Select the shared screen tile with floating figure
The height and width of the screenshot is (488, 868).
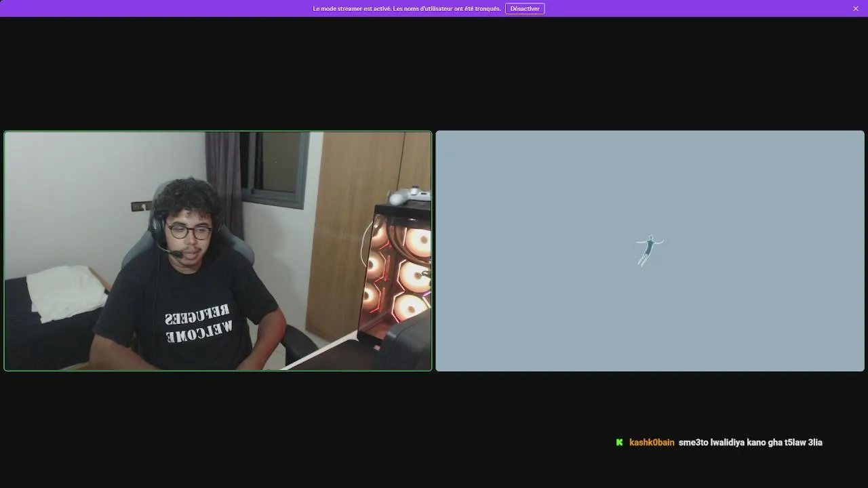650,251
